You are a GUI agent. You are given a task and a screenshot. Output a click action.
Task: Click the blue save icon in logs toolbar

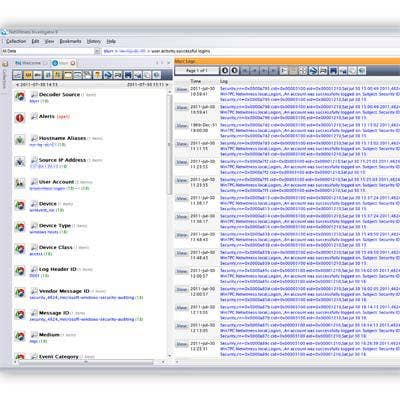[333, 70]
